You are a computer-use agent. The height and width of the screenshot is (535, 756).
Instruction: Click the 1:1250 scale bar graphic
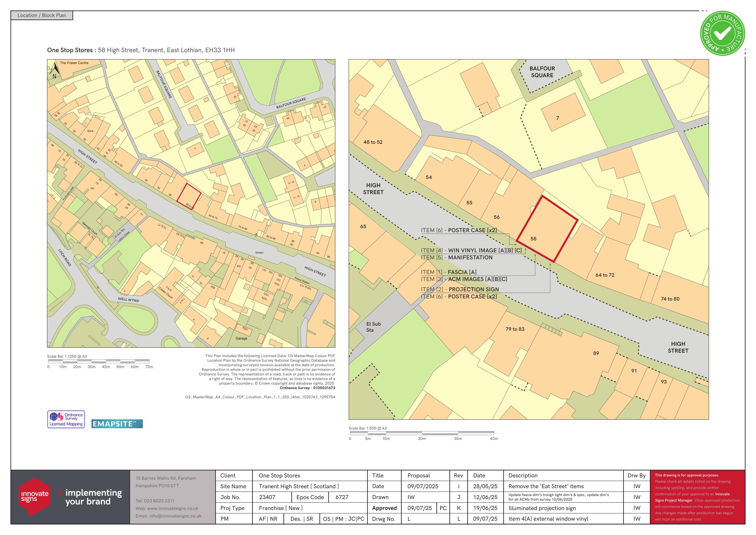tap(99, 361)
